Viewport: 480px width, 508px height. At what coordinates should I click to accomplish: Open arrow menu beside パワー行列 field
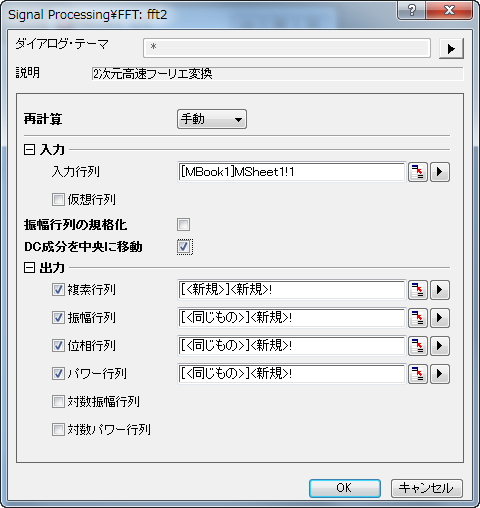(x=440, y=374)
